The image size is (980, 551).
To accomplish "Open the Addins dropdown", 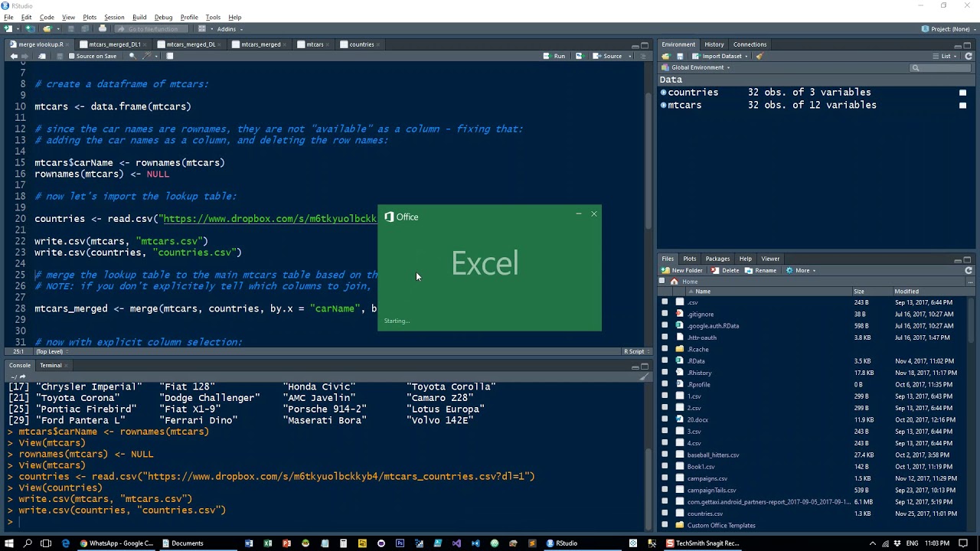I will (x=229, y=29).
